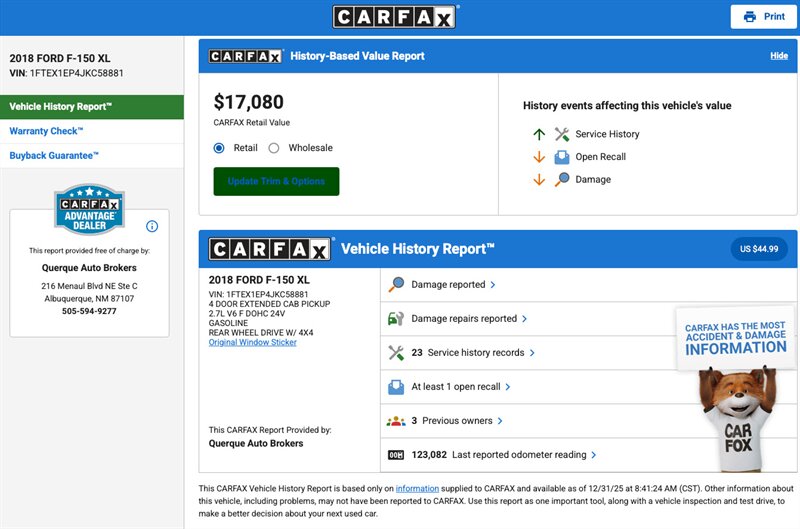Click the info icon beside Advantage Dealer badge
800x529 pixels.
[152, 226]
